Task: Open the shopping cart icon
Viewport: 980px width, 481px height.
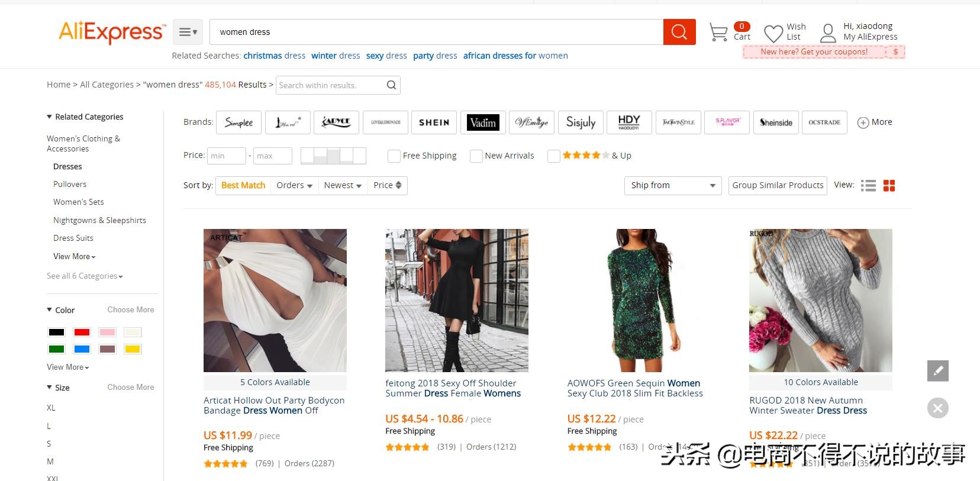Action: (x=718, y=32)
